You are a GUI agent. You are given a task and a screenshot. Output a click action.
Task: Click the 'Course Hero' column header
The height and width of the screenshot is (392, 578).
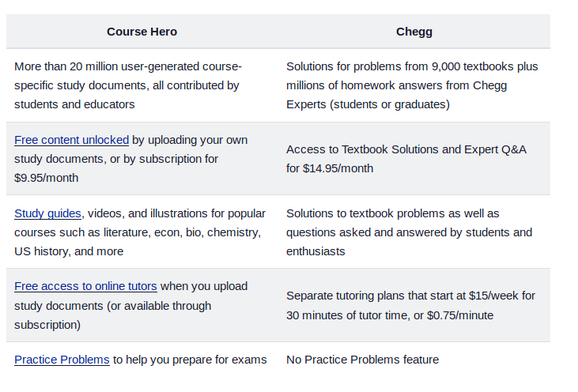pos(142,32)
